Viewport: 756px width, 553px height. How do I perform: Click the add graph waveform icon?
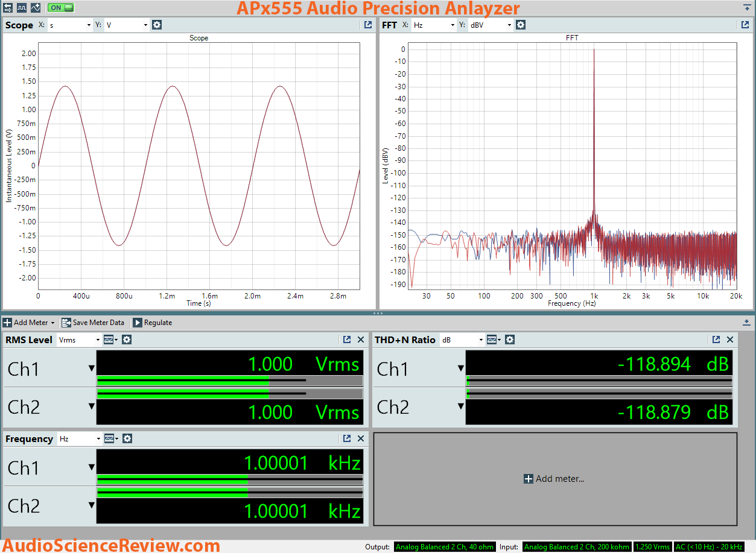click(36, 8)
